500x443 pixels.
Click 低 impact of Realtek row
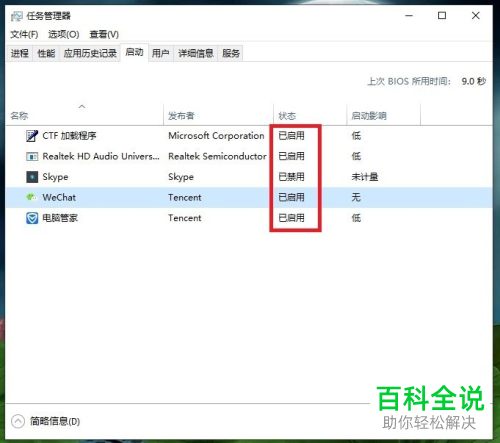tap(356, 156)
